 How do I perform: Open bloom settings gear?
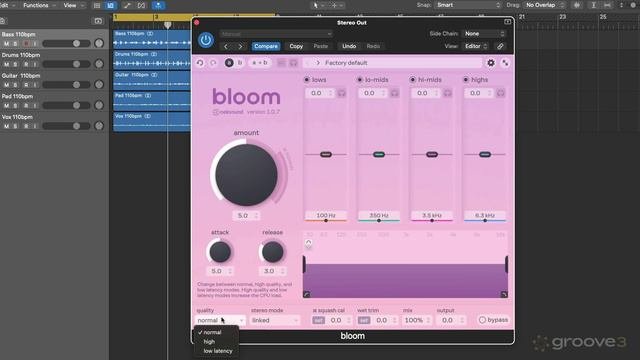pos(491,63)
